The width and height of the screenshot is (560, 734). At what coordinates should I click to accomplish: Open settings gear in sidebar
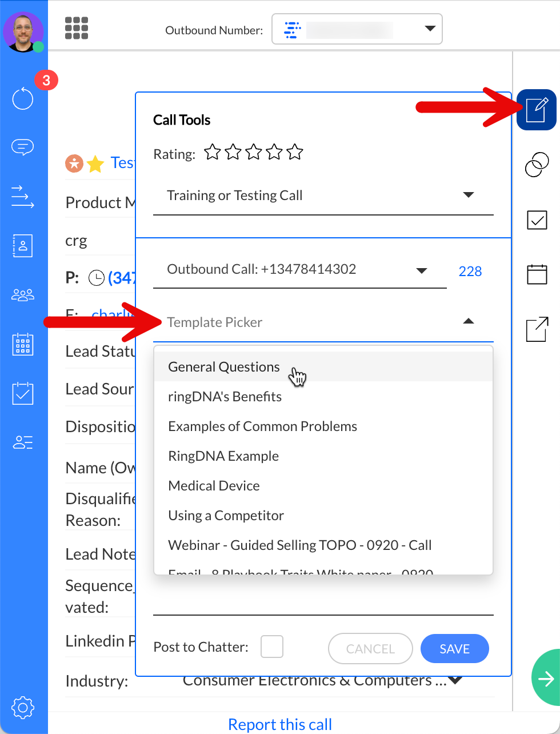(x=23, y=707)
